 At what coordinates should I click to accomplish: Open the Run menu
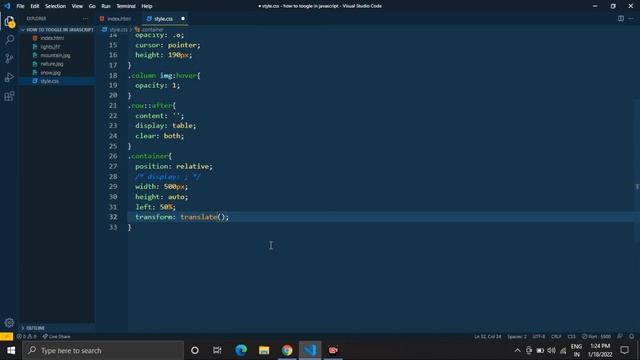[x=106, y=6]
